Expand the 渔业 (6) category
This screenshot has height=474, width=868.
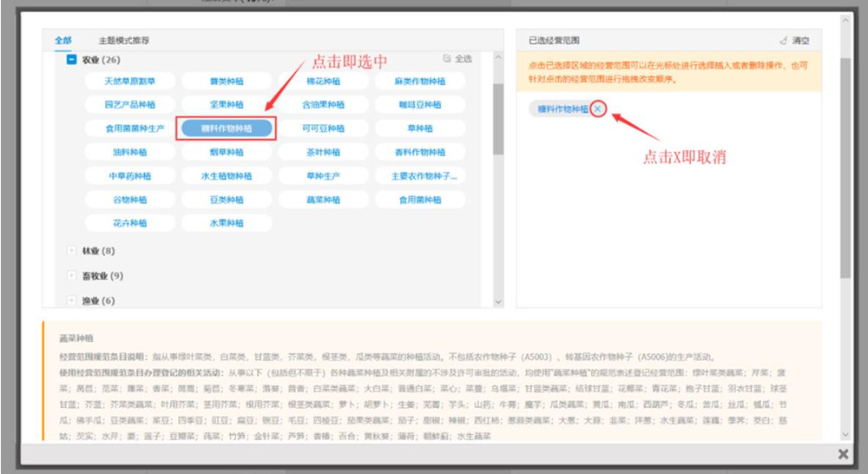[x=72, y=300]
